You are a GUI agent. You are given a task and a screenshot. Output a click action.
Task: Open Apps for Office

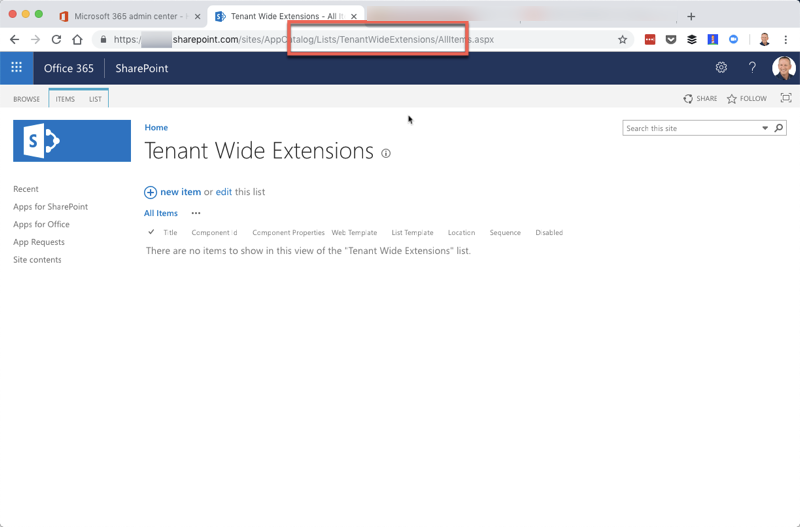tap(41, 224)
